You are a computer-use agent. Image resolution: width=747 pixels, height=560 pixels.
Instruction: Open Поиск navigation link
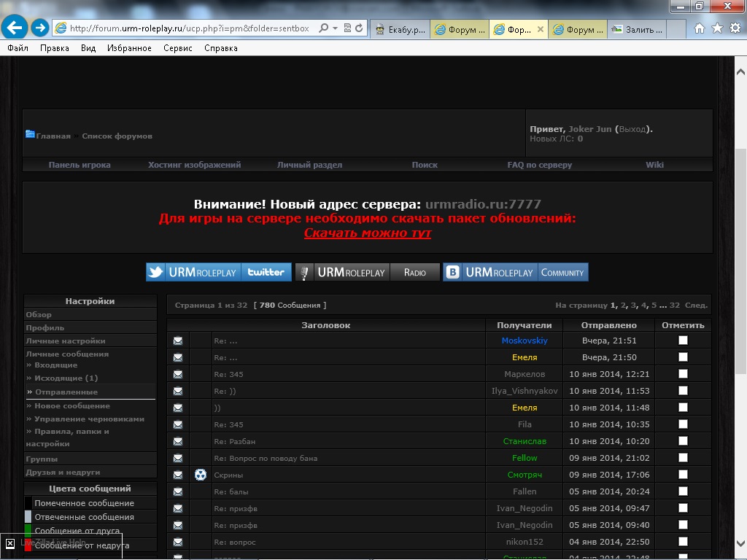[x=425, y=165]
